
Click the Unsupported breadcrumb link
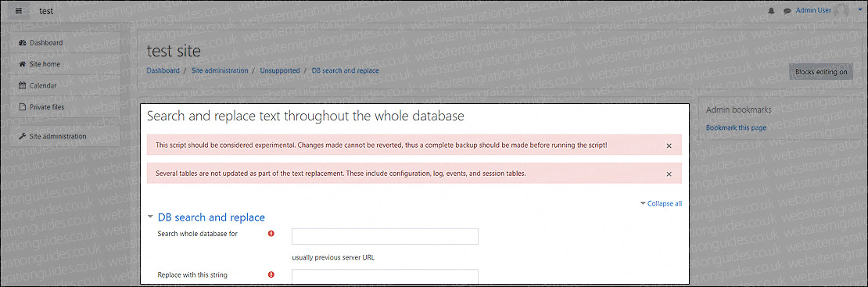point(280,71)
